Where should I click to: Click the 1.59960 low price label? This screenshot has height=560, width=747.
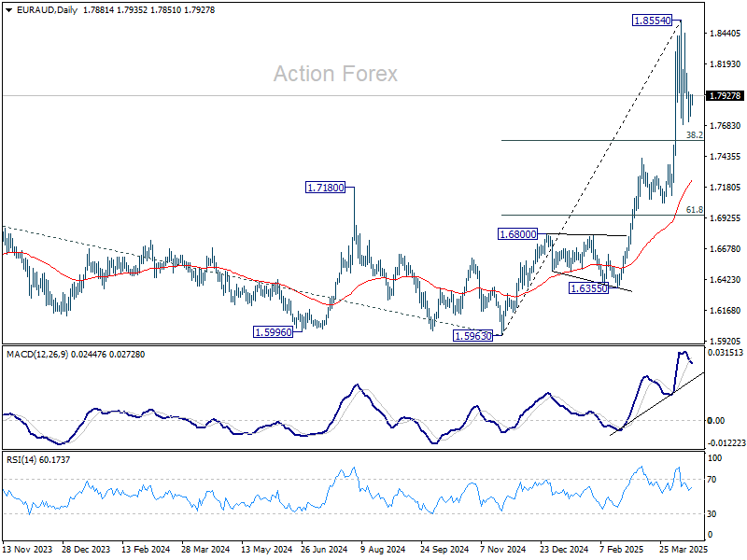tap(273, 332)
